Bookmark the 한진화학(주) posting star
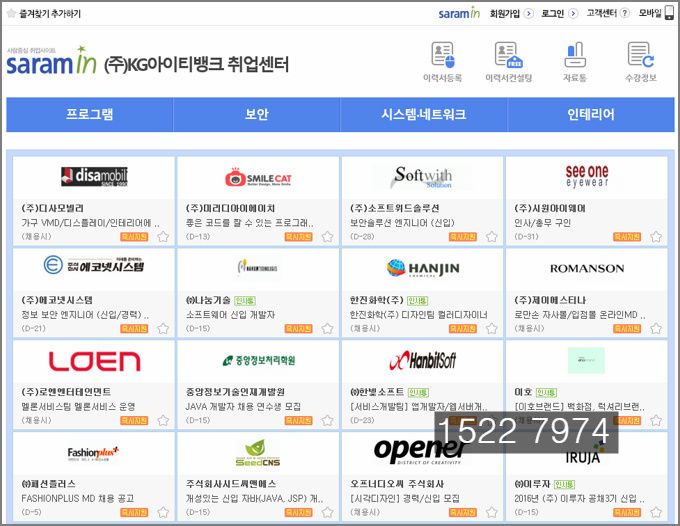 (x=491, y=329)
